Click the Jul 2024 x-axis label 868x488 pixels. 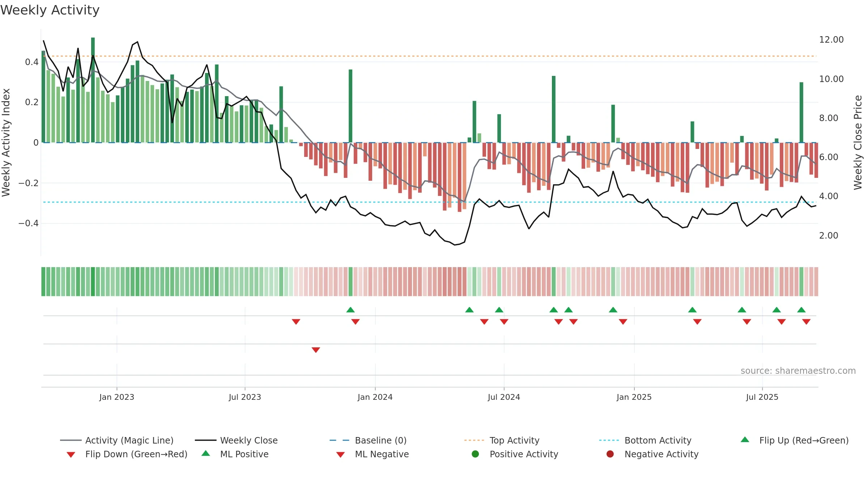tap(504, 397)
